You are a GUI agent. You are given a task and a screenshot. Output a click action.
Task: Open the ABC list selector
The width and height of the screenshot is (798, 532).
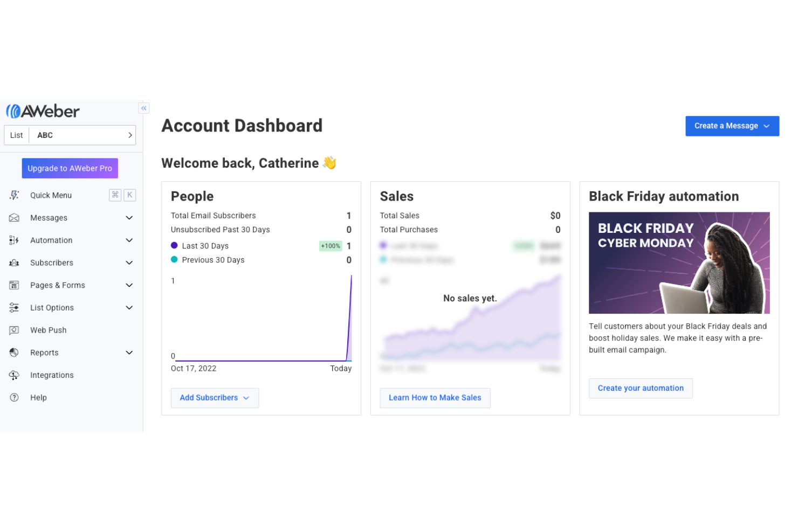point(70,135)
